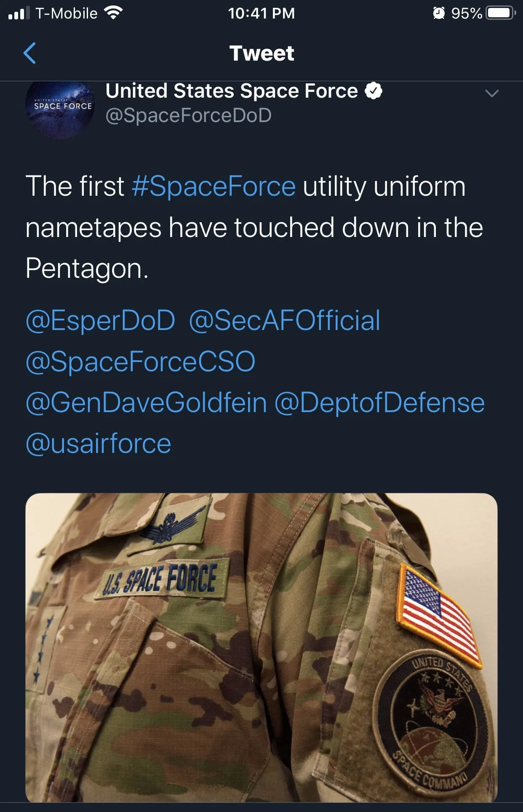Expand the tweet options chevron
Image resolution: width=523 pixels, height=812 pixels.
pyautogui.click(x=491, y=93)
